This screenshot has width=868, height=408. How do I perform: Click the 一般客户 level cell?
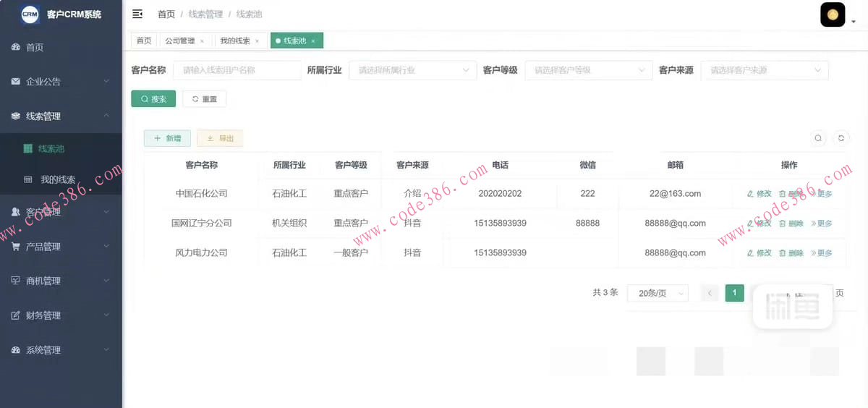pyautogui.click(x=351, y=253)
